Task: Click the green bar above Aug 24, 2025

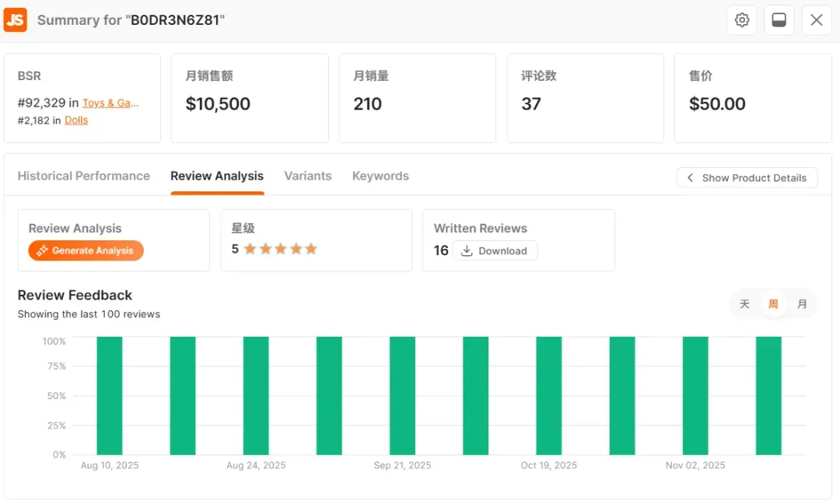Action: click(256, 396)
